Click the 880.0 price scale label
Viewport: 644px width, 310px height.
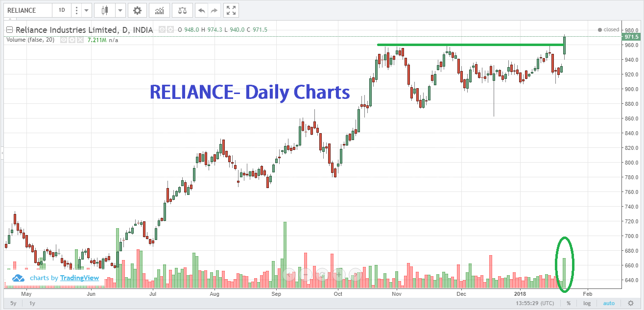click(632, 104)
